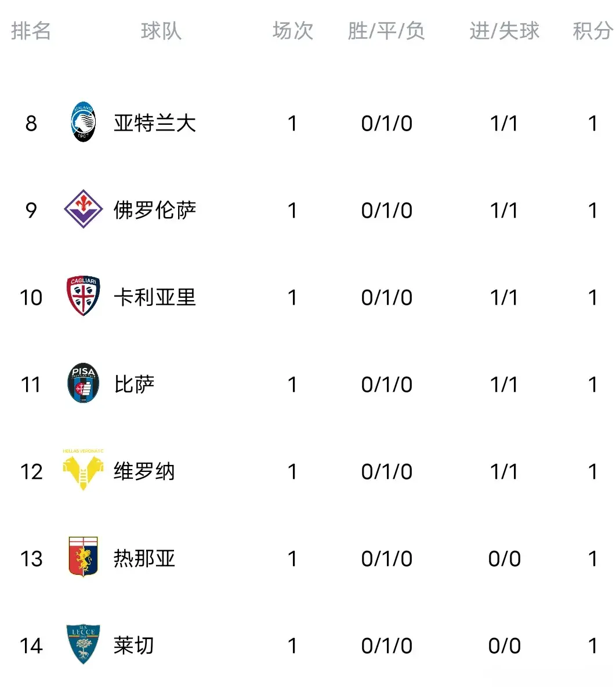Image resolution: width=616 pixels, height=696 pixels.
Task: Tap the Genoa griffin crest
Action: pos(84,557)
